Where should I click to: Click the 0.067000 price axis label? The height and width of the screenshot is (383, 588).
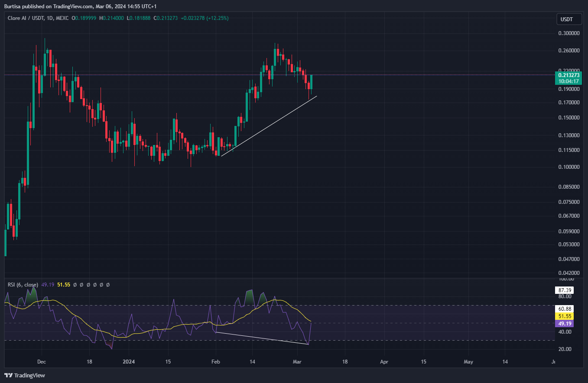pyautogui.click(x=569, y=216)
